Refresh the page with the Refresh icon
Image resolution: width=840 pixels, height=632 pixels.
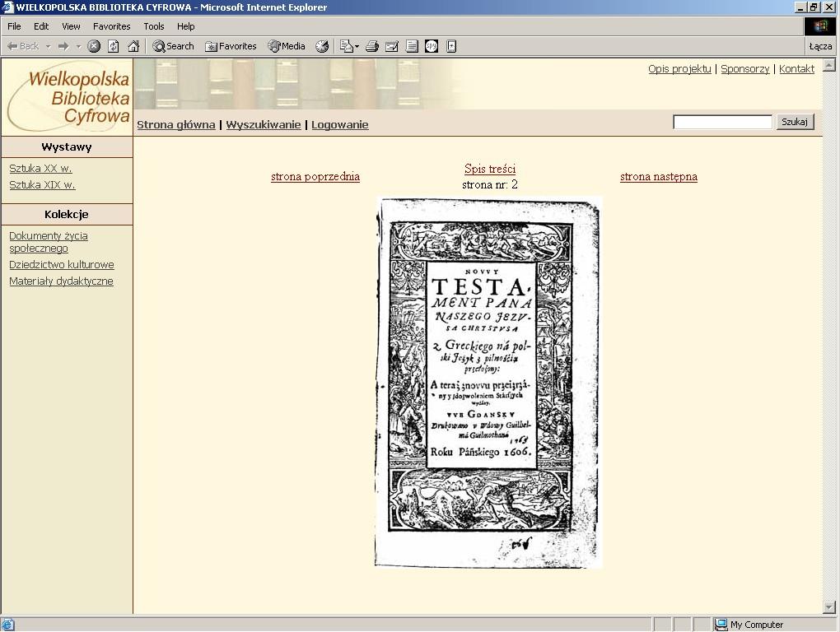(x=114, y=47)
